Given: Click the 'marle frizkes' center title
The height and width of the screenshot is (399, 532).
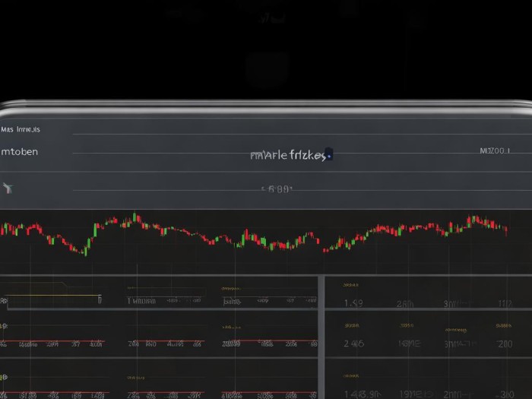Looking at the screenshot, I should coord(288,155).
